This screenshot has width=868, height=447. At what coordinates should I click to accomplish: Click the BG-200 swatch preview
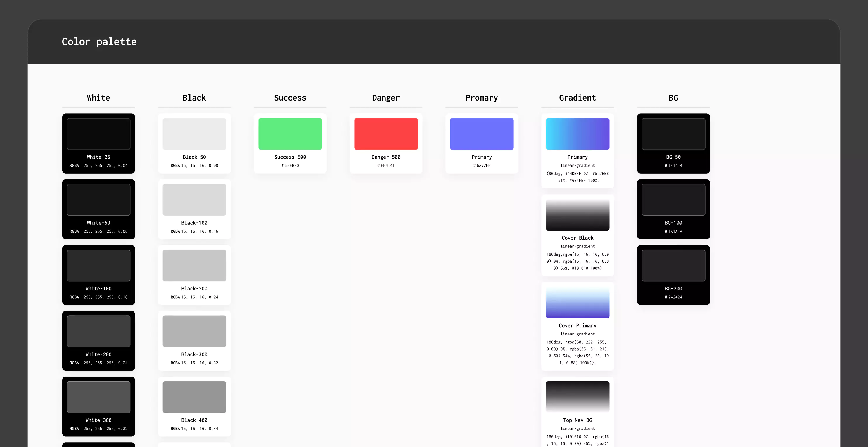pos(673,265)
